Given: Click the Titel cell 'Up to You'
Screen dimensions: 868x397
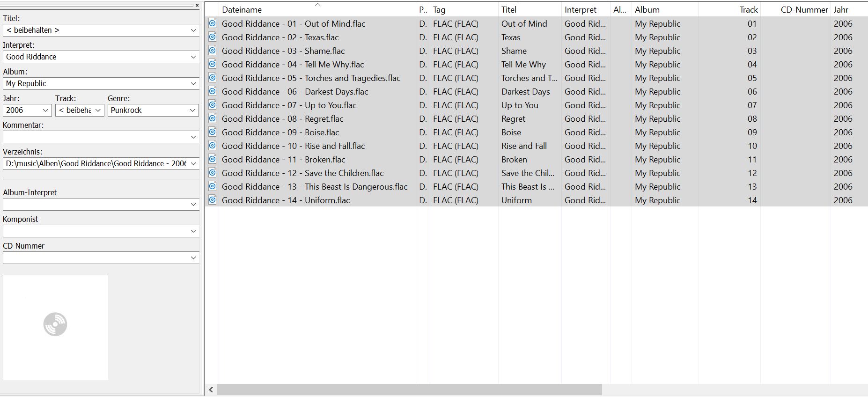Looking at the screenshot, I should [x=520, y=105].
